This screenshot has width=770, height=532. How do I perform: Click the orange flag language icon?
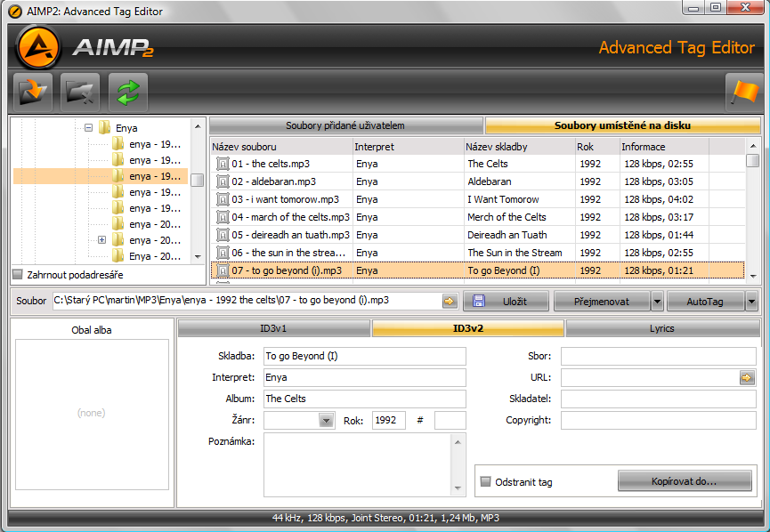744,93
